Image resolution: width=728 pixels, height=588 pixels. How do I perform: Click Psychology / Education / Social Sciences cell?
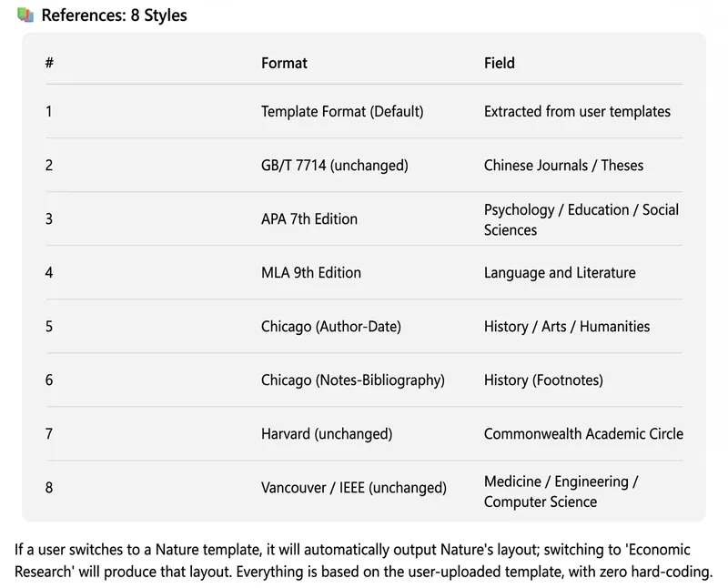pos(581,219)
